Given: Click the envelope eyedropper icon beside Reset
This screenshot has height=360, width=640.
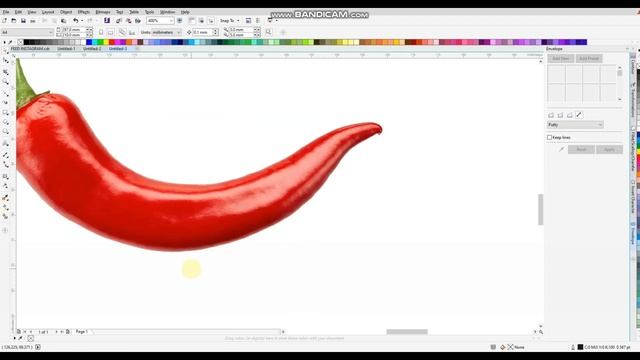Looking at the screenshot, I should click(x=561, y=149).
